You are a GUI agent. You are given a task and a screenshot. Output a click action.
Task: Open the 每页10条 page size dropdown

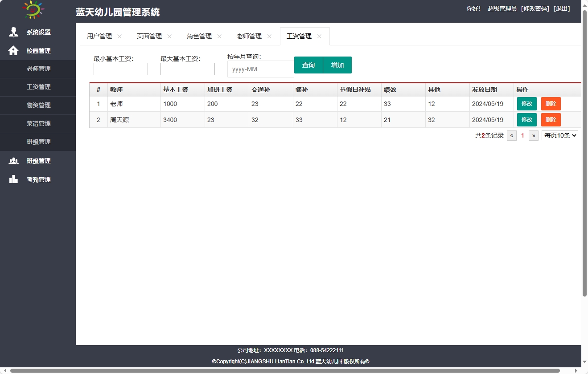pyautogui.click(x=559, y=135)
